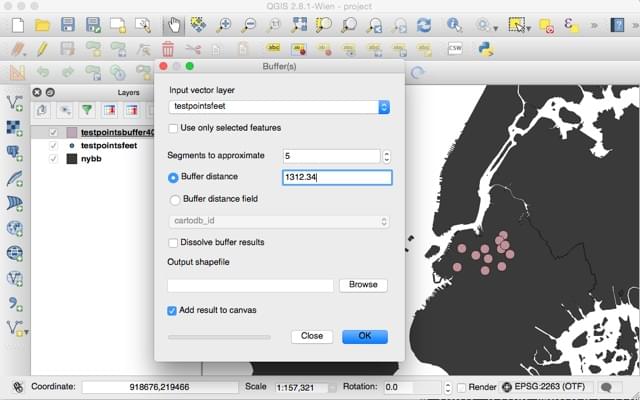Click the red Delete Selected trash icon
The height and width of the screenshot is (400, 640).
pos(168,48)
